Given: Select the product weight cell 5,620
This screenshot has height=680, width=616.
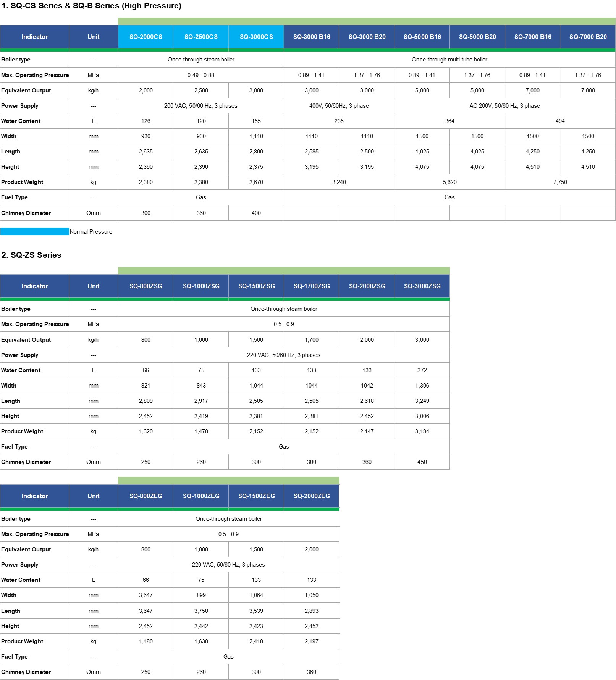Looking at the screenshot, I should pos(449,182).
